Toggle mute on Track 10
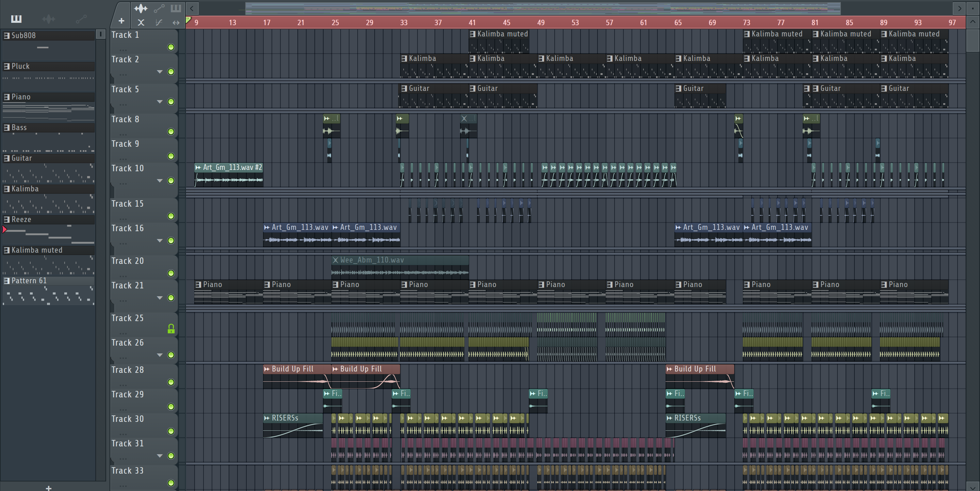The height and width of the screenshot is (491, 980). point(171,180)
